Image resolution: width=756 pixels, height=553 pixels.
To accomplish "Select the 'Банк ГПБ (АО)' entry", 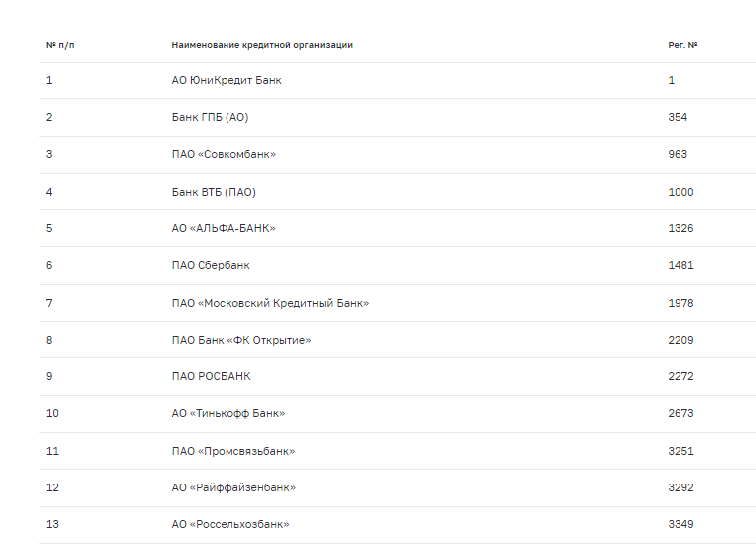I will click(x=210, y=117).
